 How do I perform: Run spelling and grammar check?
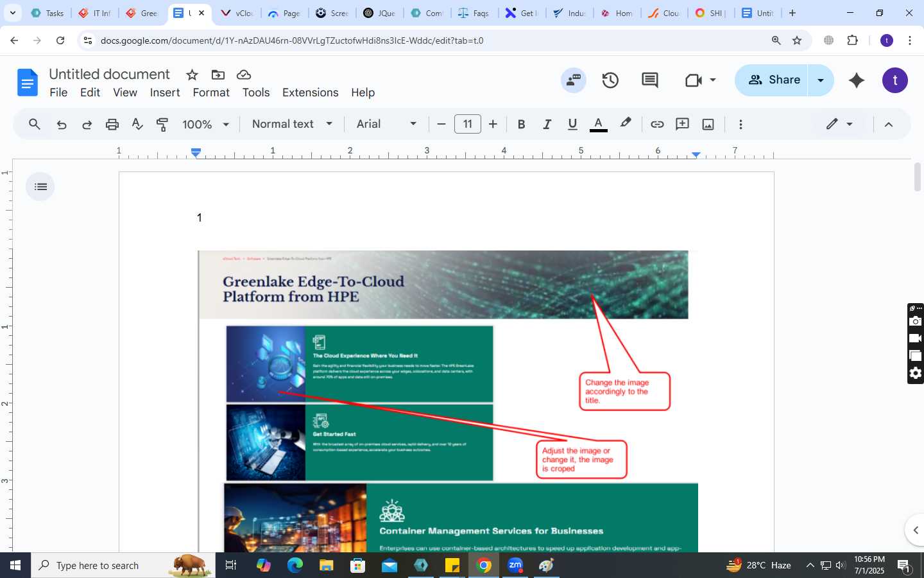[x=137, y=124]
